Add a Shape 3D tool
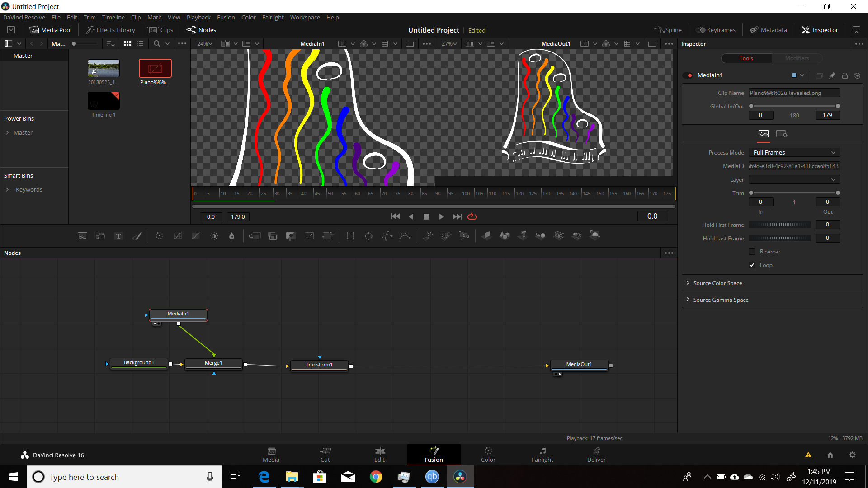The width and height of the screenshot is (868, 488). [x=505, y=235]
